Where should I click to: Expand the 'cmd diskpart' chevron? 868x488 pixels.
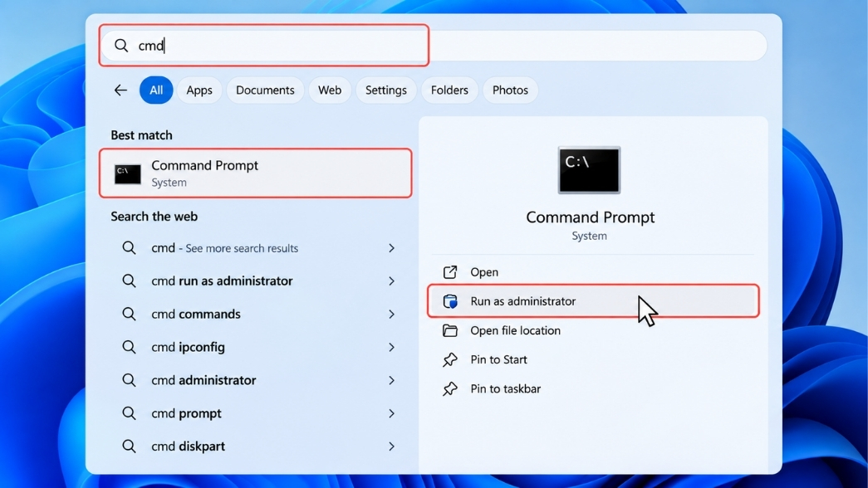coord(391,447)
